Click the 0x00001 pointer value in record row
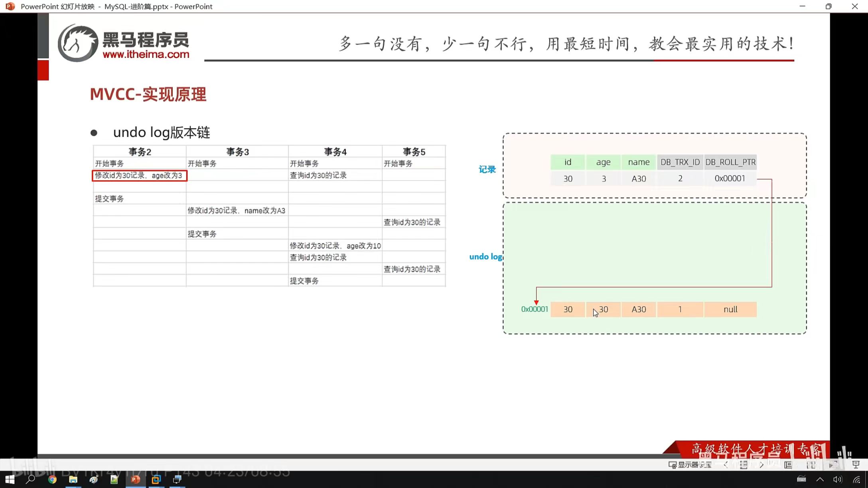The width and height of the screenshot is (868, 488). click(x=730, y=179)
